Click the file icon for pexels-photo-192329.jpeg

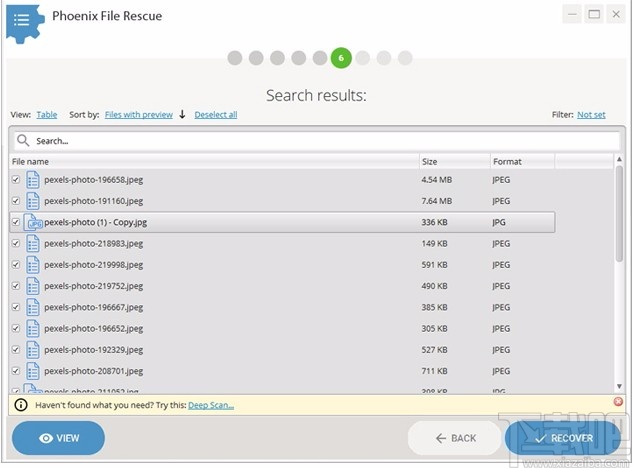coord(33,350)
